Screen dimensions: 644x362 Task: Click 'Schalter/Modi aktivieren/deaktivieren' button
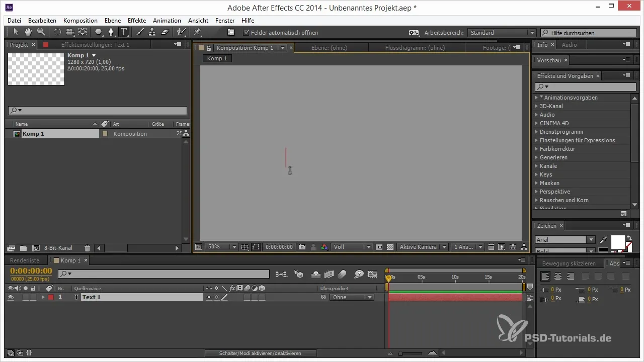[261, 353]
